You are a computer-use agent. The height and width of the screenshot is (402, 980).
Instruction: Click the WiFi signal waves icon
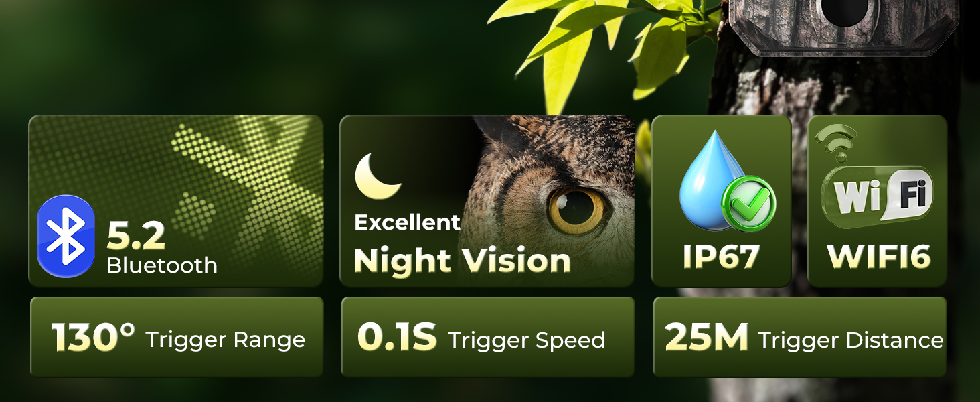[x=835, y=142]
